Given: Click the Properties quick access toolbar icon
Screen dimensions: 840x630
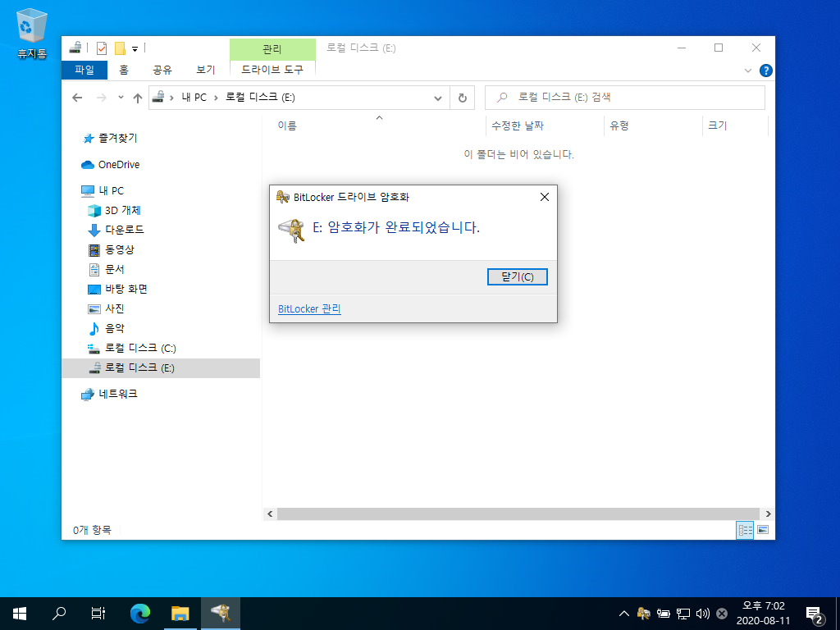Looking at the screenshot, I should point(101,48).
